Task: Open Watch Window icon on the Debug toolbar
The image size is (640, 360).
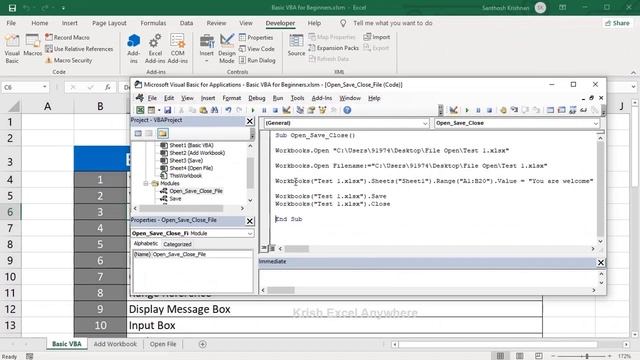Action: click(x=573, y=110)
